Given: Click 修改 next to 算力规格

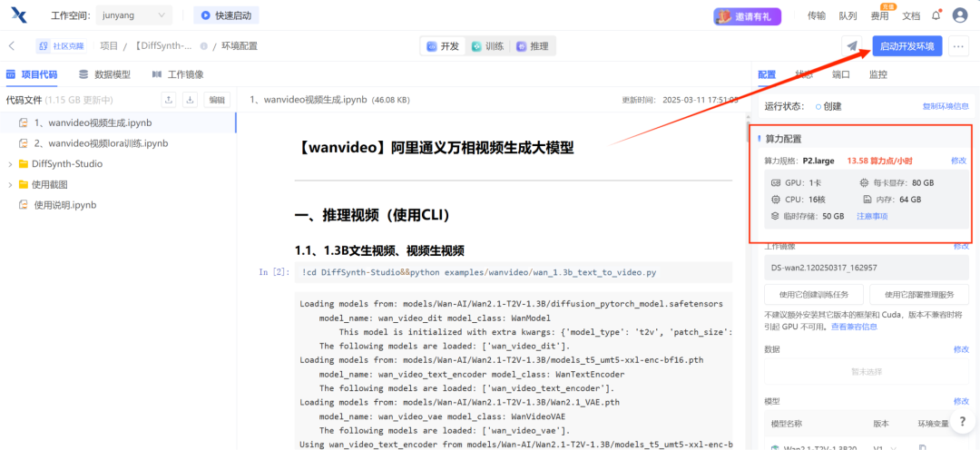Looking at the screenshot, I should tap(959, 161).
